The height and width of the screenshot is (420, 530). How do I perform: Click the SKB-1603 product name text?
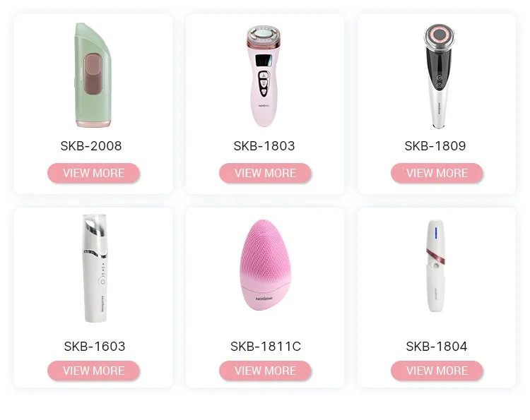coord(95,346)
